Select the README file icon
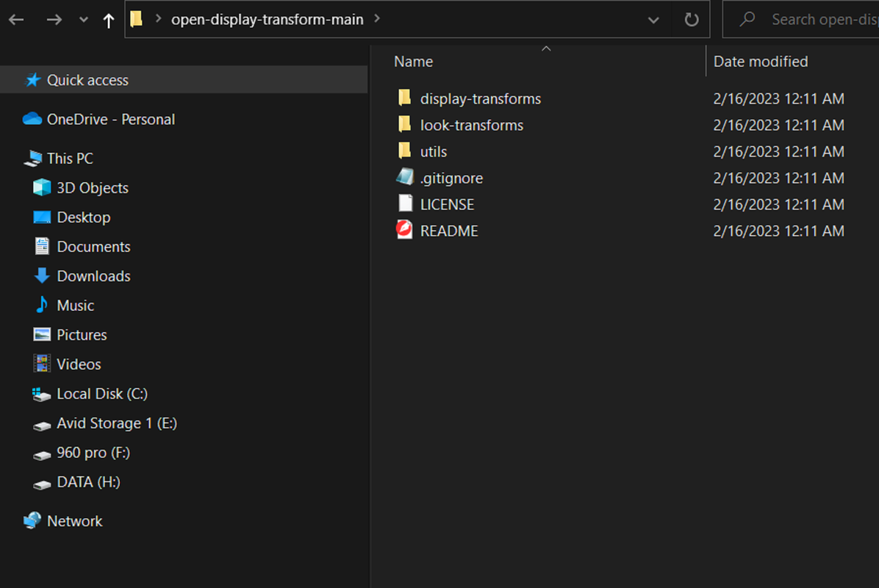The image size is (879, 588). pos(404,230)
